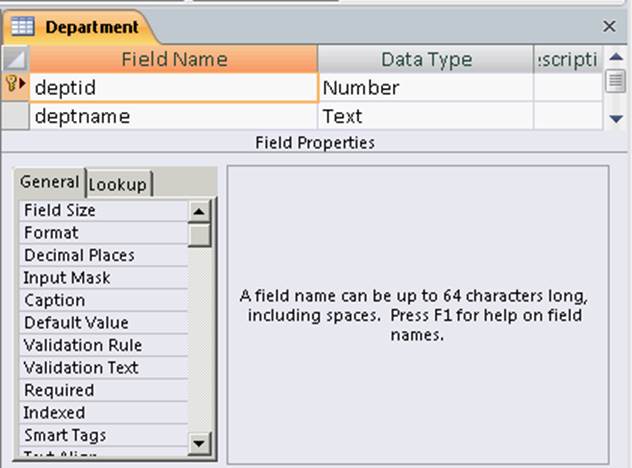
Task: Click the select-all corner box of grid
Action: click(x=15, y=60)
